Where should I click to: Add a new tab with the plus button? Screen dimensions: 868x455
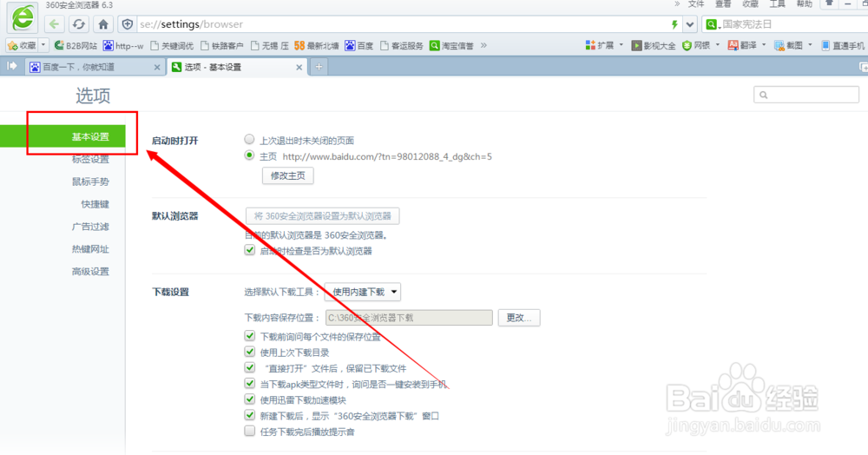[319, 67]
